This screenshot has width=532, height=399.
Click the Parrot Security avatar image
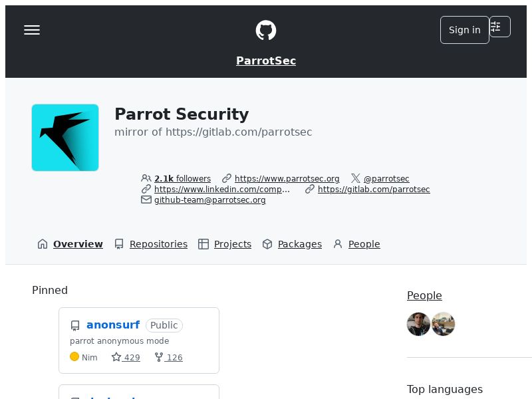click(65, 138)
